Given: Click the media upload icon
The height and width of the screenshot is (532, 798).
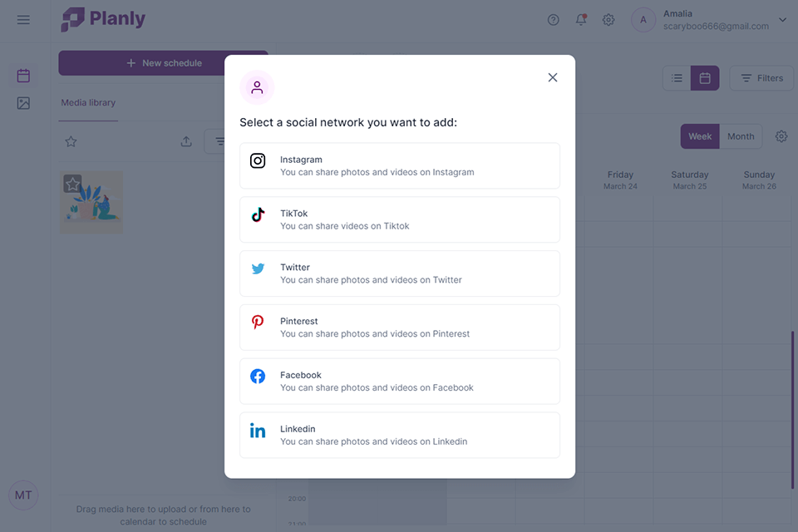Looking at the screenshot, I should 186,141.
